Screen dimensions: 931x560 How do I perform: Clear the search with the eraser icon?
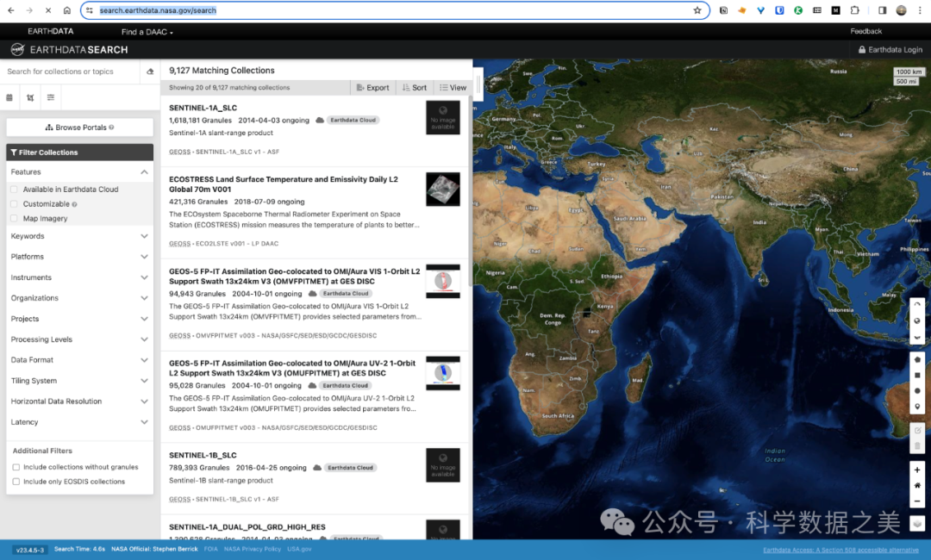151,72
